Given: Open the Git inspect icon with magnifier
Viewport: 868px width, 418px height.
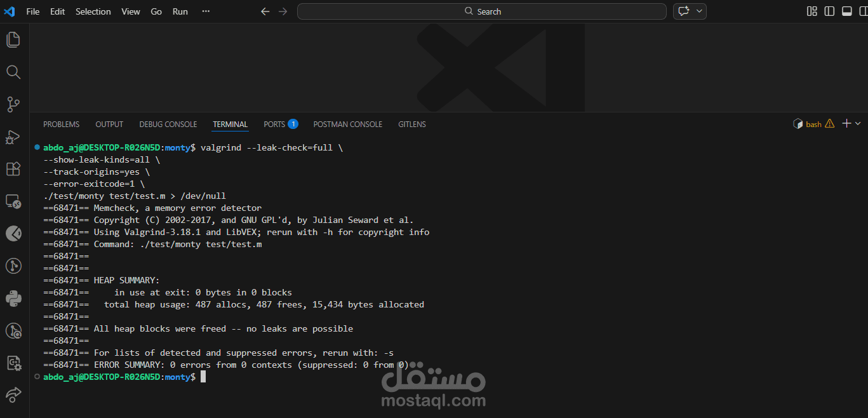Looking at the screenshot, I should [13, 330].
